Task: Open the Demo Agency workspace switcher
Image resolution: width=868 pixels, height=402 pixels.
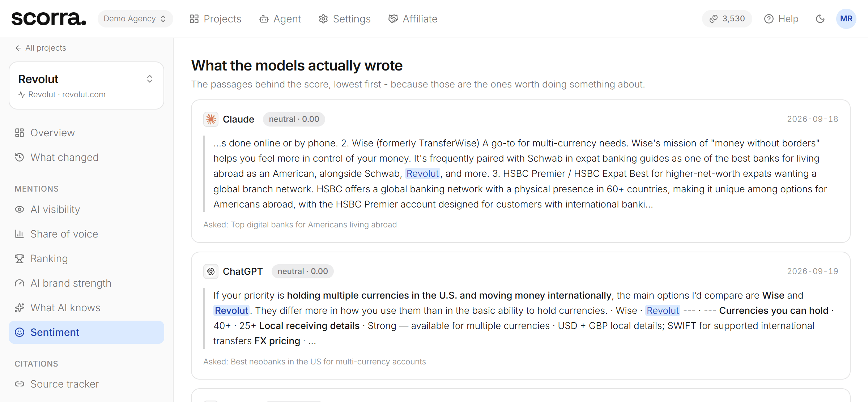Action: tap(135, 19)
